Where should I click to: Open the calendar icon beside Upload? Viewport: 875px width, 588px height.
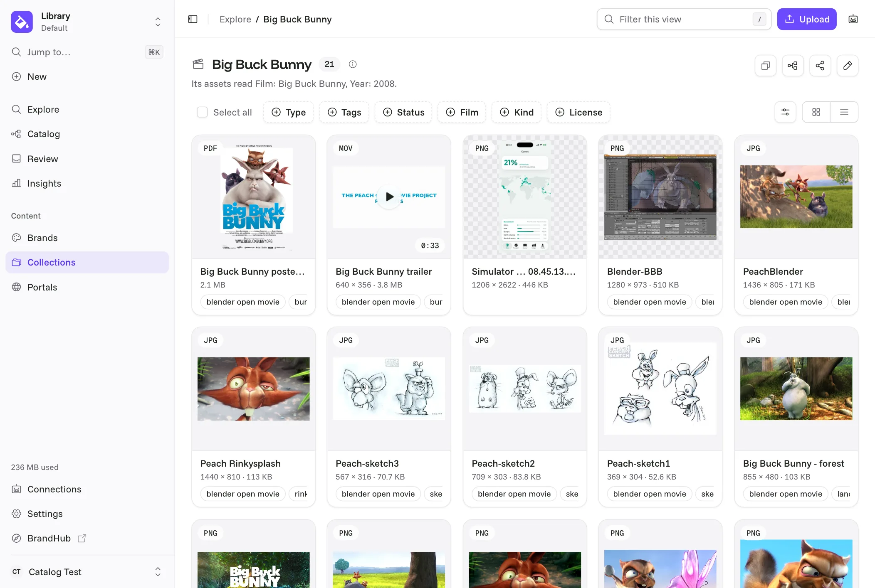point(853,20)
